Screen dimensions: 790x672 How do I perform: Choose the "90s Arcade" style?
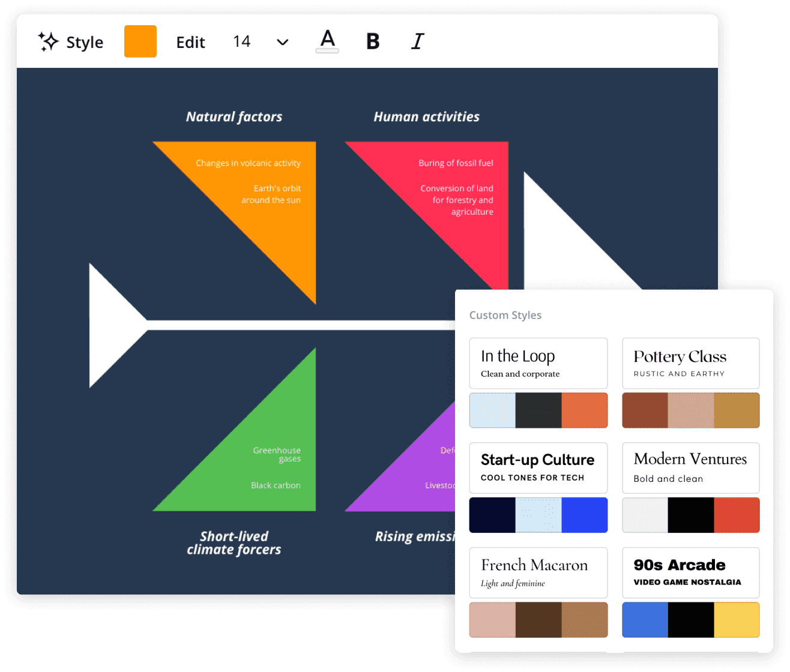click(x=690, y=572)
